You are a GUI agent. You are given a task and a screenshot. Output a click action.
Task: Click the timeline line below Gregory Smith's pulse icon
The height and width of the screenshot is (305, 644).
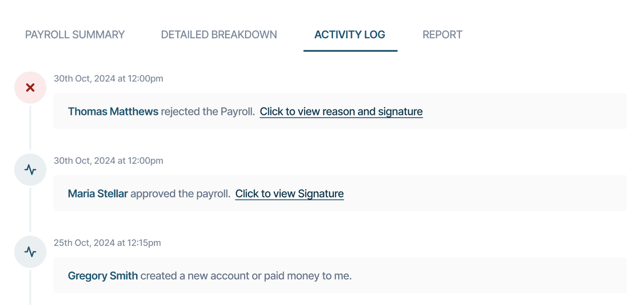pyautogui.click(x=30, y=289)
